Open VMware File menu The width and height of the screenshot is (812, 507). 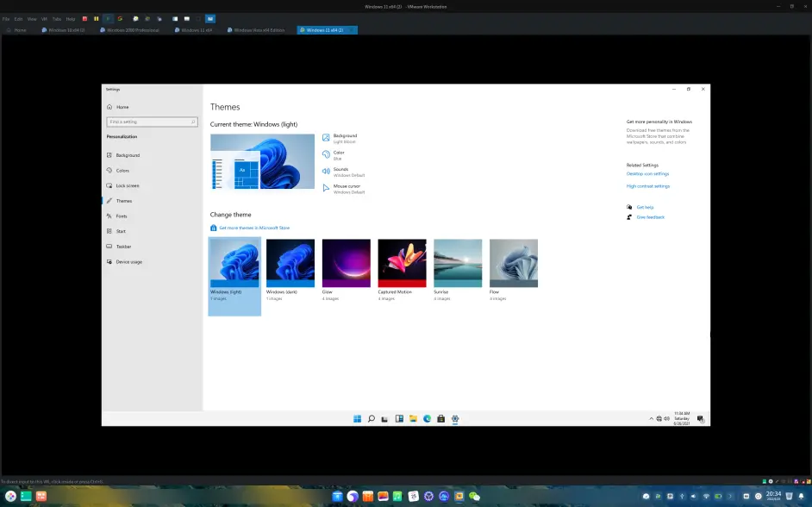6,19
